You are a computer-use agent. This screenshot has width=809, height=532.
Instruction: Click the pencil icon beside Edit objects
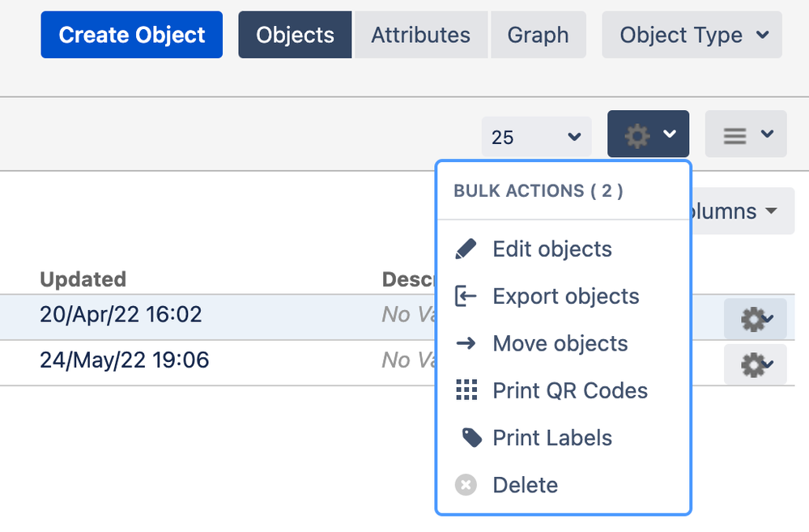pyautogui.click(x=466, y=249)
